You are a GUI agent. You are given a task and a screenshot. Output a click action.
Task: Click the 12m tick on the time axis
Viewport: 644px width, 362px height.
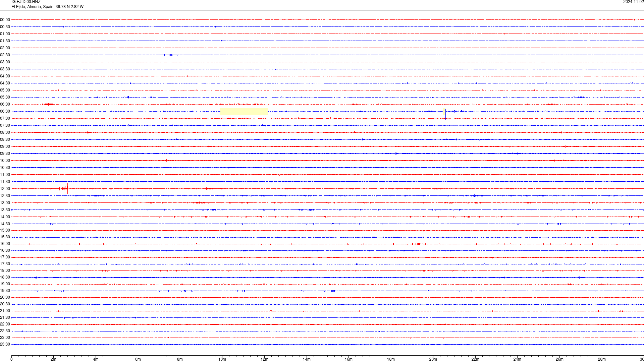(x=264, y=359)
